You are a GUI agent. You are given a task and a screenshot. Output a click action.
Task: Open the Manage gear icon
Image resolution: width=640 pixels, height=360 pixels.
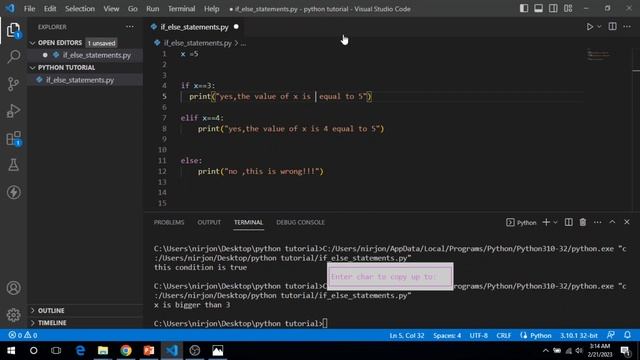[x=13, y=315]
